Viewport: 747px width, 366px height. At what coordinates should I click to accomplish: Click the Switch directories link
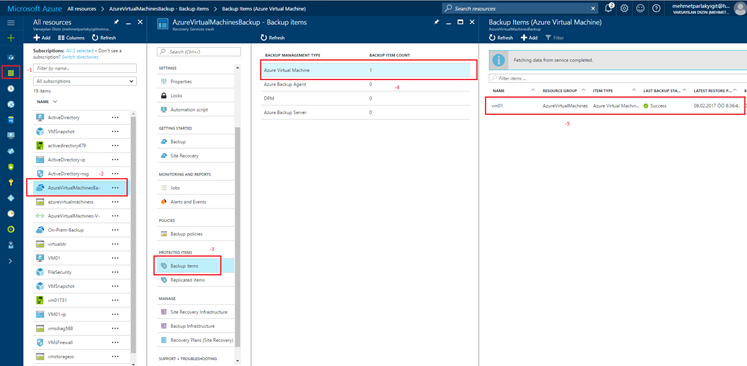click(80, 57)
